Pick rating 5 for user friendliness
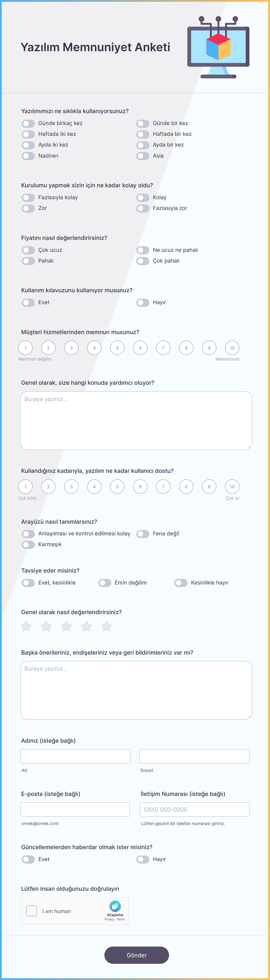Image resolution: width=270 pixels, height=980 pixels. coord(117,487)
